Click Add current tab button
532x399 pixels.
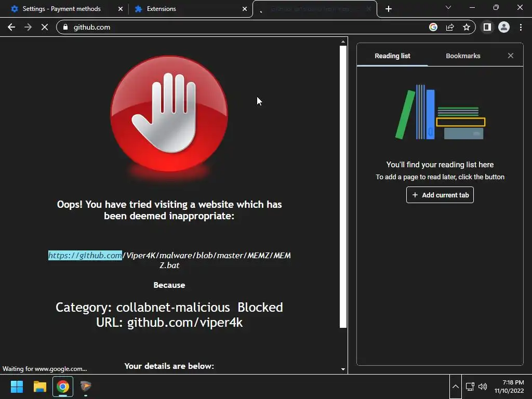440,195
